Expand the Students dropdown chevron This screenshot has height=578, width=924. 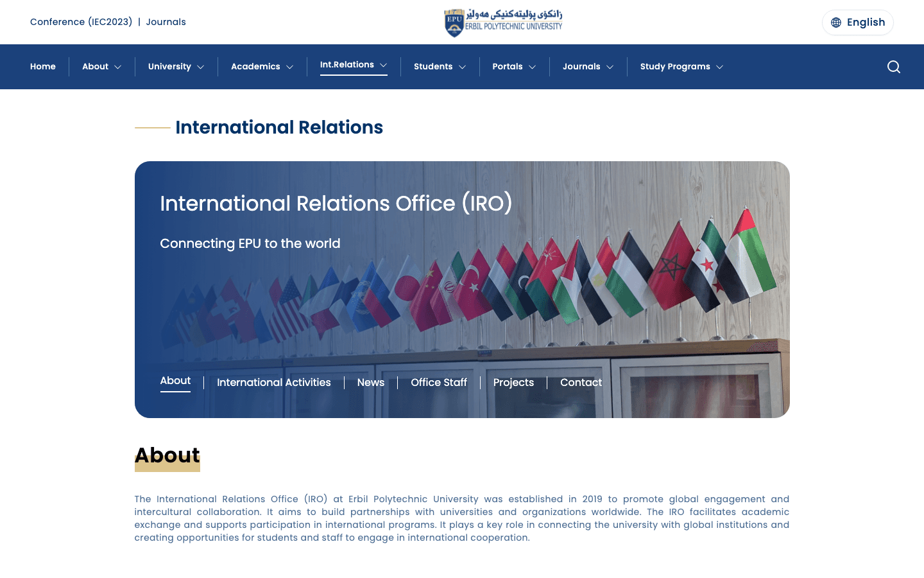tap(463, 67)
